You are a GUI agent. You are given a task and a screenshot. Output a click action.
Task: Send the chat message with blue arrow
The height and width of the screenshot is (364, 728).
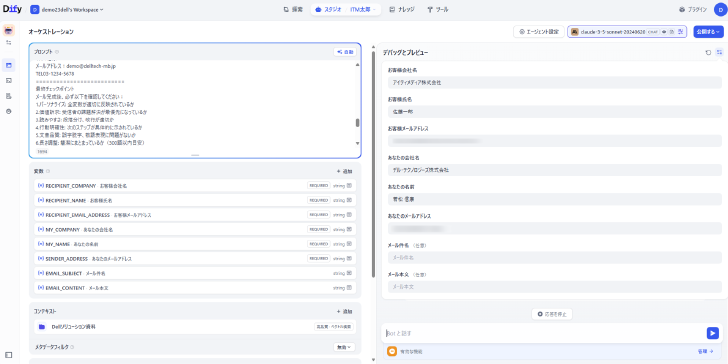[713, 333]
